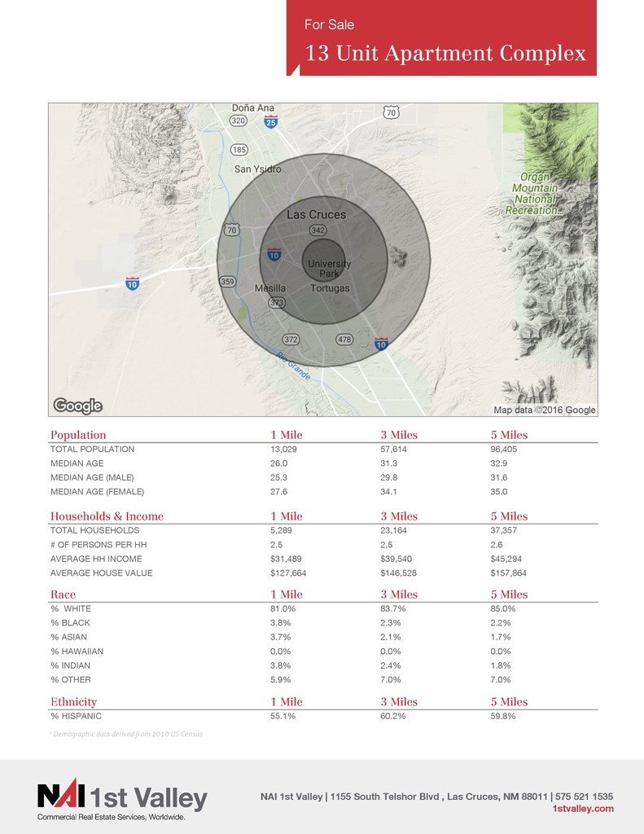644x834 pixels.
Task: Select the Ethnicity section heading
Action: [x=73, y=702]
